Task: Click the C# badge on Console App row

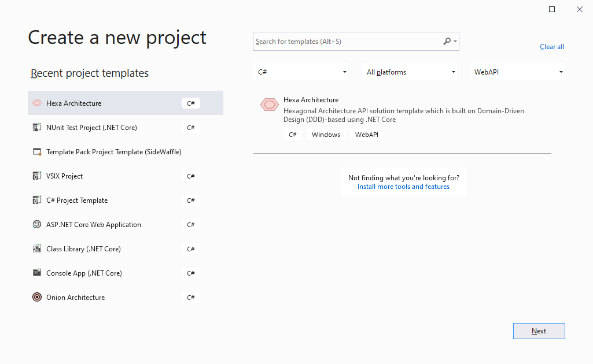Action: [x=190, y=273]
